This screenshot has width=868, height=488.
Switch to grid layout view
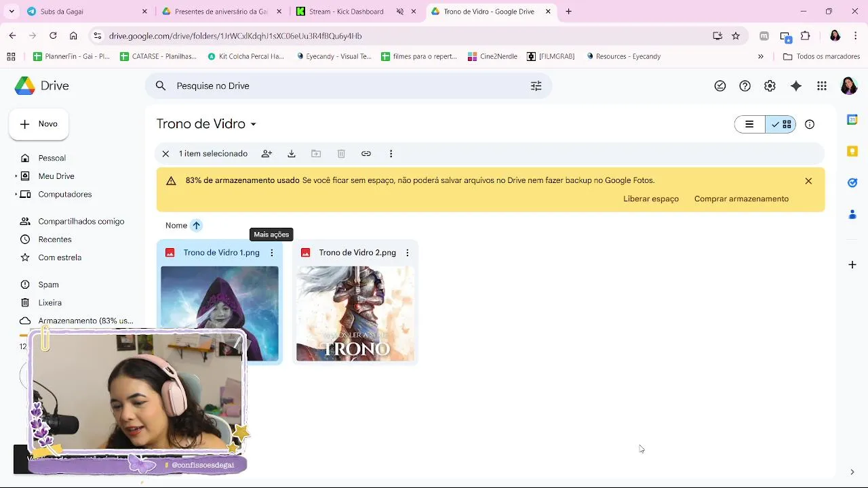click(781, 124)
